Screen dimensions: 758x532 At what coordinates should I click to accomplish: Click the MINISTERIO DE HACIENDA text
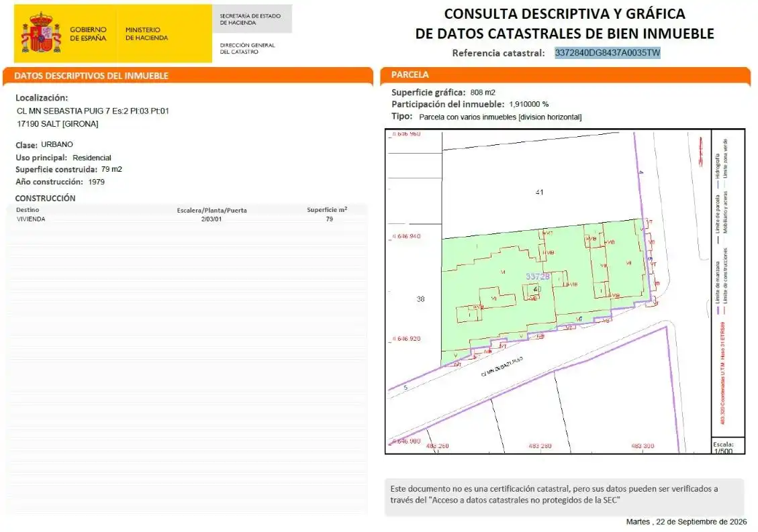pyautogui.click(x=146, y=34)
